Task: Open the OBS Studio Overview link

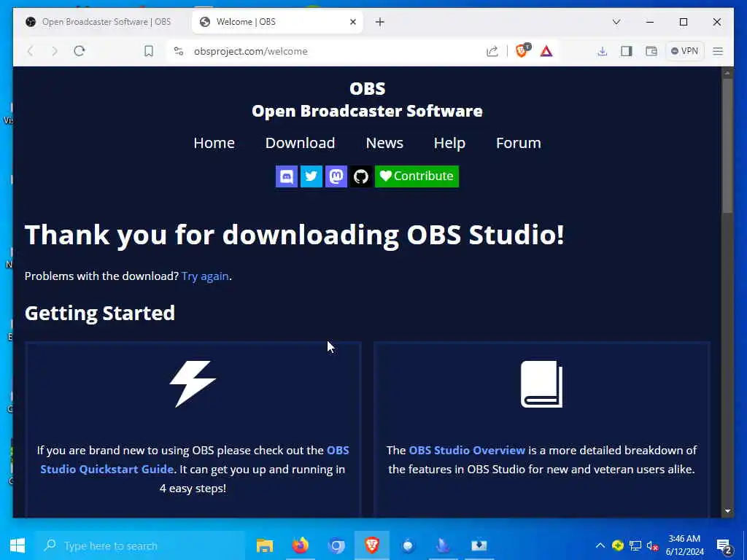Action: [467, 450]
